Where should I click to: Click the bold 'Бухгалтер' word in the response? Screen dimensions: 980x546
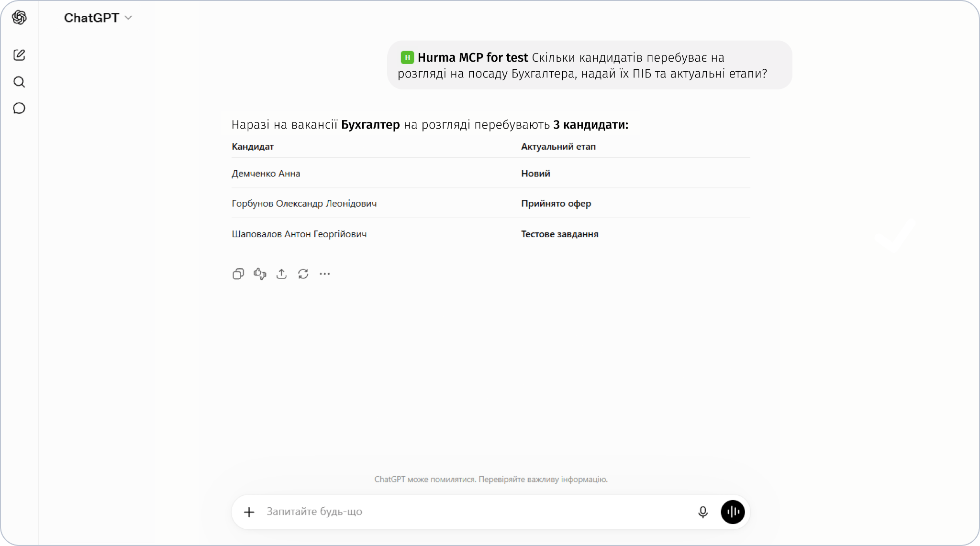370,125
